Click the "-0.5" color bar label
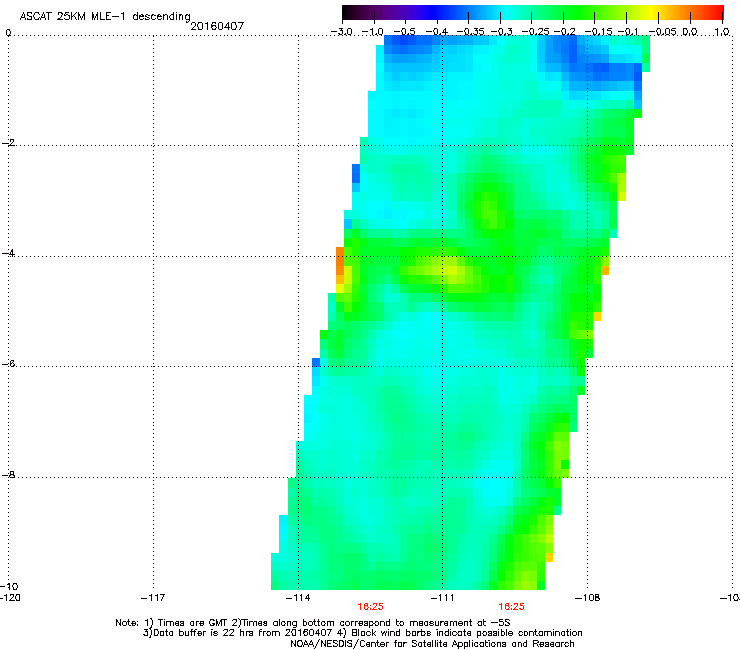Viewport: 740px width, 650px height. [x=404, y=32]
